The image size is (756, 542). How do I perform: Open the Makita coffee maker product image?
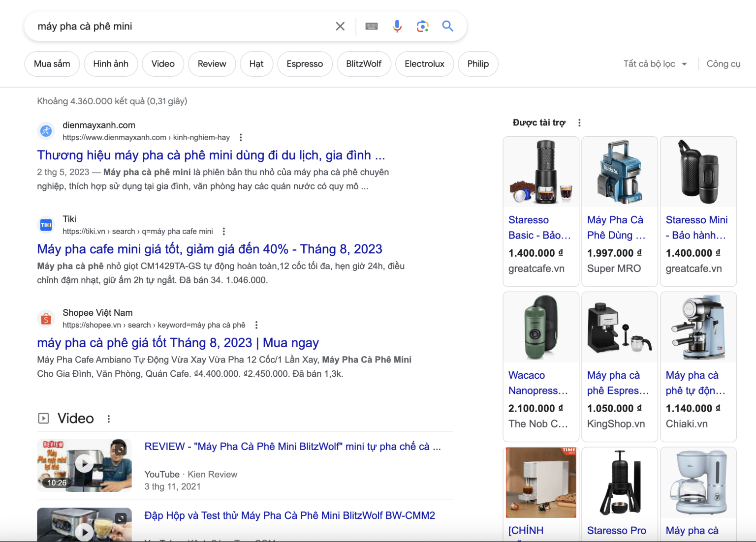coord(620,172)
